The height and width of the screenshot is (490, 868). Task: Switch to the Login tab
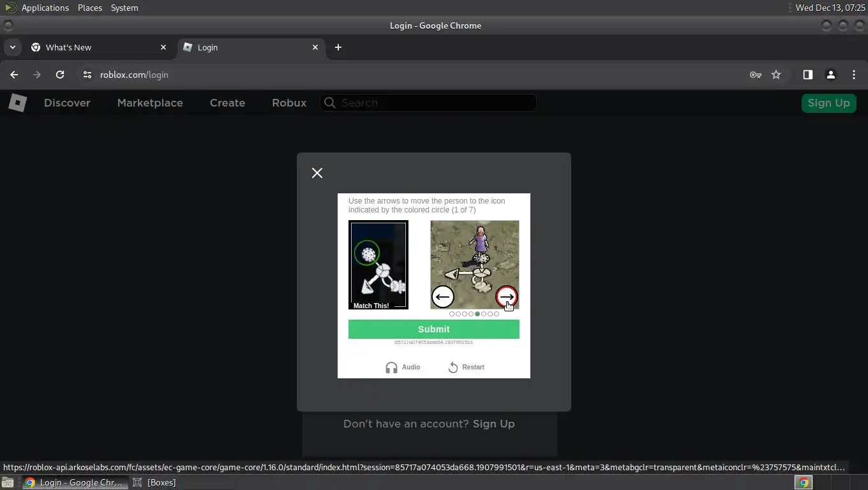pyautogui.click(x=250, y=47)
